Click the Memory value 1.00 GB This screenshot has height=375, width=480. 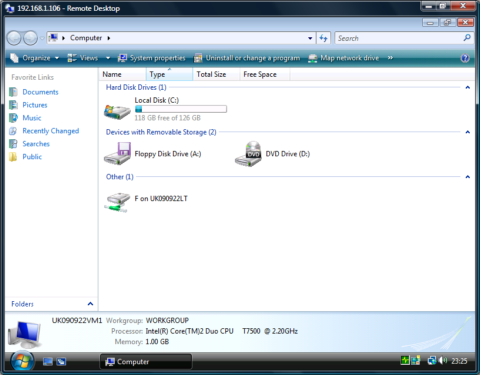pyautogui.click(x=157, y=342)
